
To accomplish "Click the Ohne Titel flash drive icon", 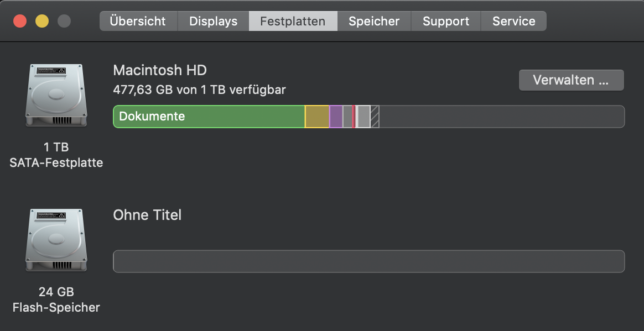I will click(x=56, y=240).
